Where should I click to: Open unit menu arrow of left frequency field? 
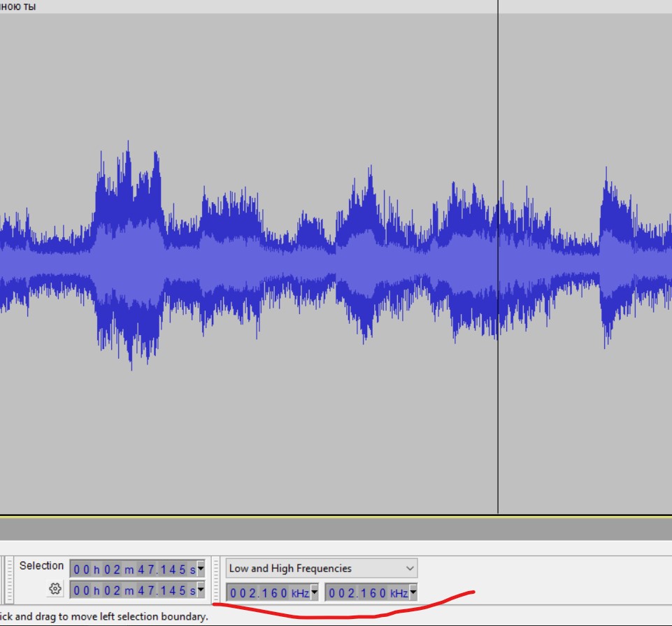314,593
